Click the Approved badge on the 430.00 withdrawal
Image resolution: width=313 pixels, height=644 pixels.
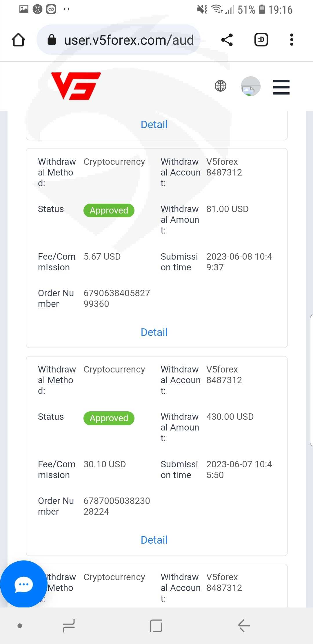109,418
